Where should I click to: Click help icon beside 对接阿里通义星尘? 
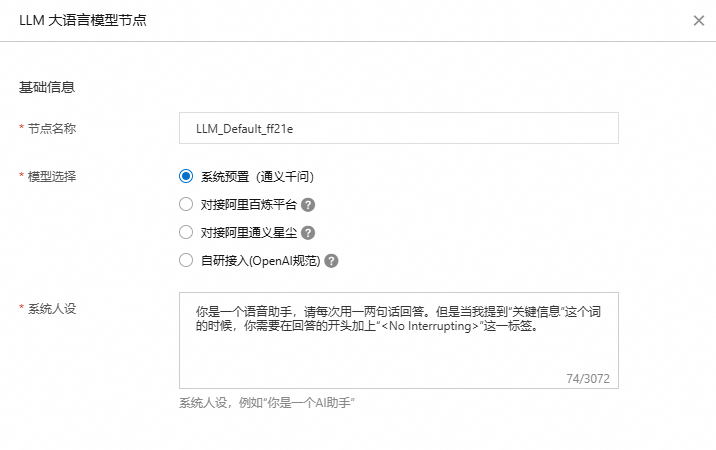coord(309,233)
